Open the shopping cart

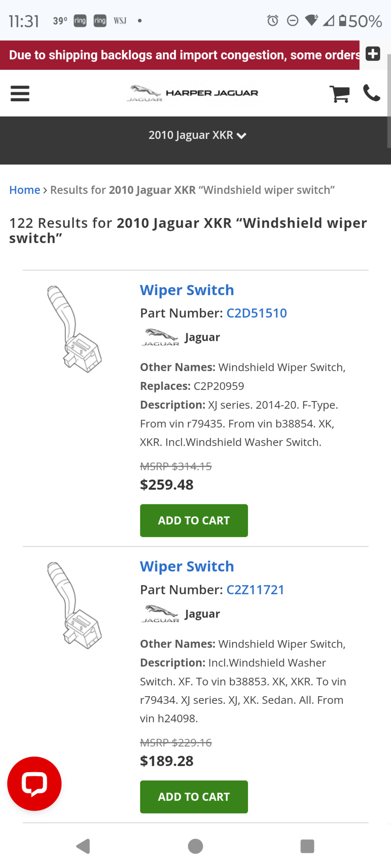point(339,93)
